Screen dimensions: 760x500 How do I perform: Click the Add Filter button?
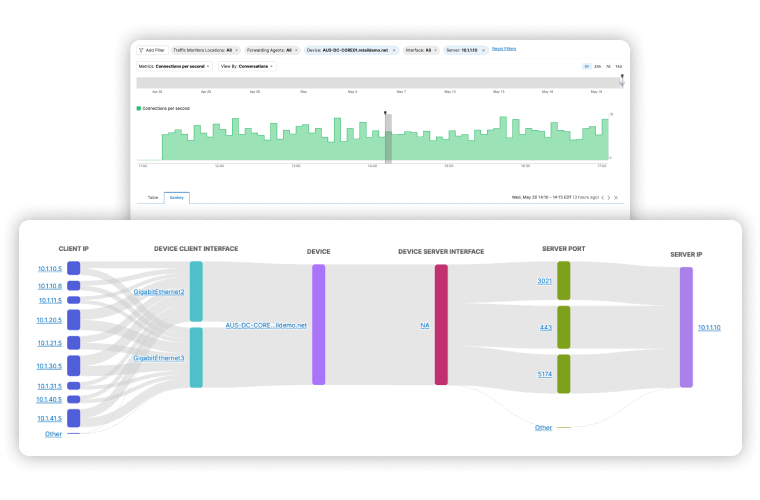click(x=152, y=50)
